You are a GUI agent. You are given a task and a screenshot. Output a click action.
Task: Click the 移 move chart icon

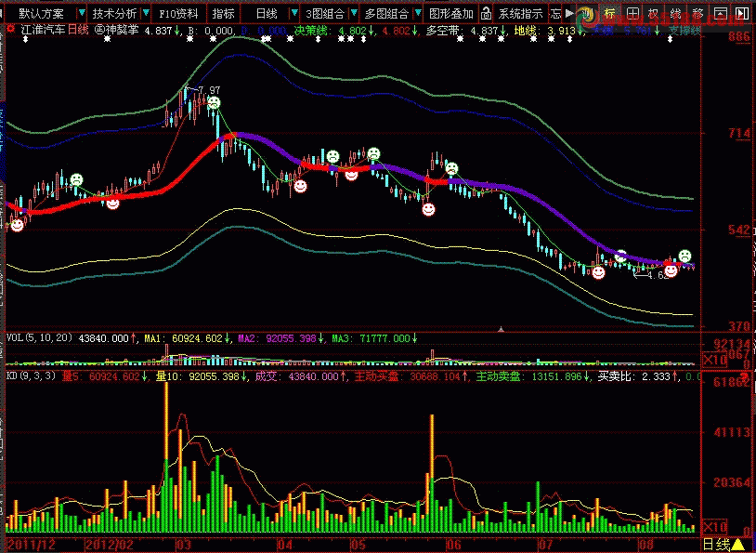click(x=698, y=14)
